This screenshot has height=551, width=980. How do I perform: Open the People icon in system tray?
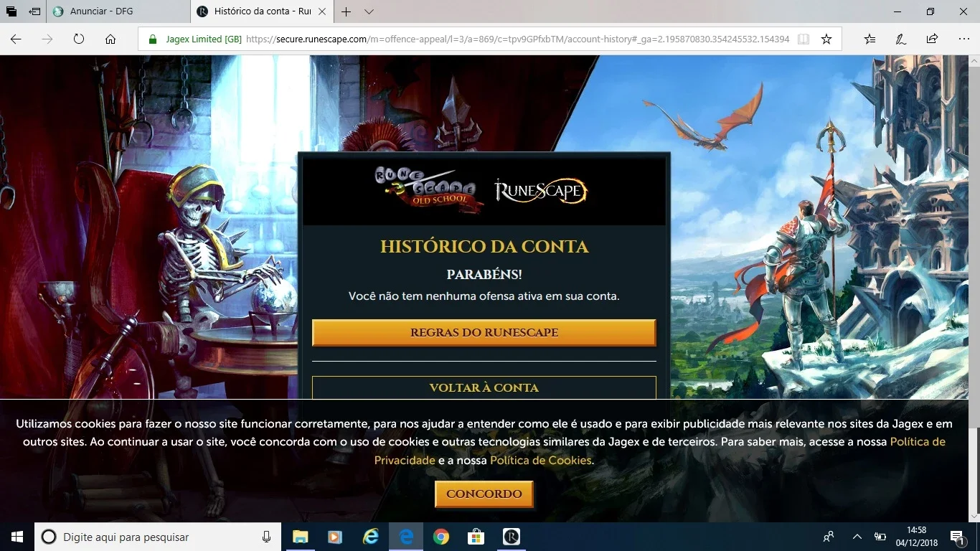click(x=829, y=537)
